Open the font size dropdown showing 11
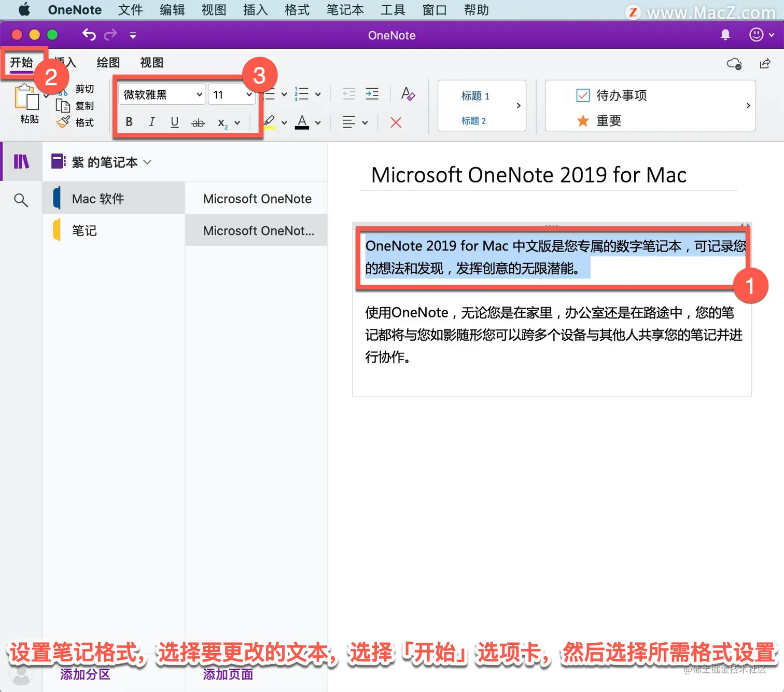Screen dimensions: 784x692 232,94
